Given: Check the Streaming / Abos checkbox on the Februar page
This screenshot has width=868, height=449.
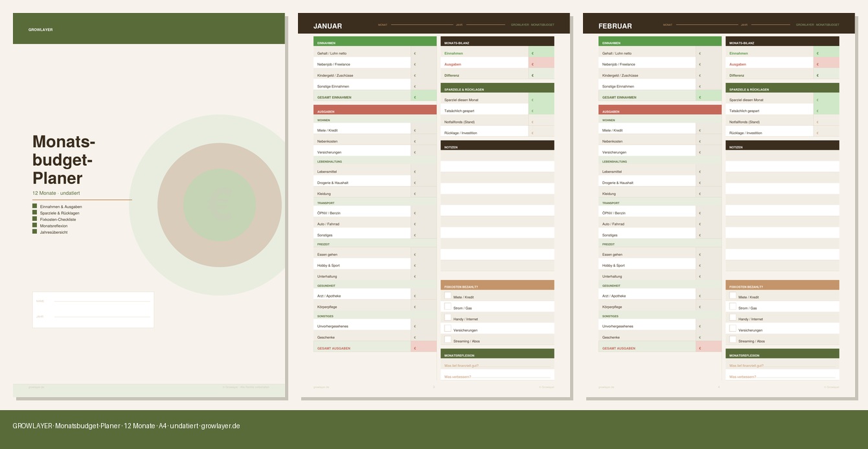Looking at the screenshot, I should click(x=733, y=340).
